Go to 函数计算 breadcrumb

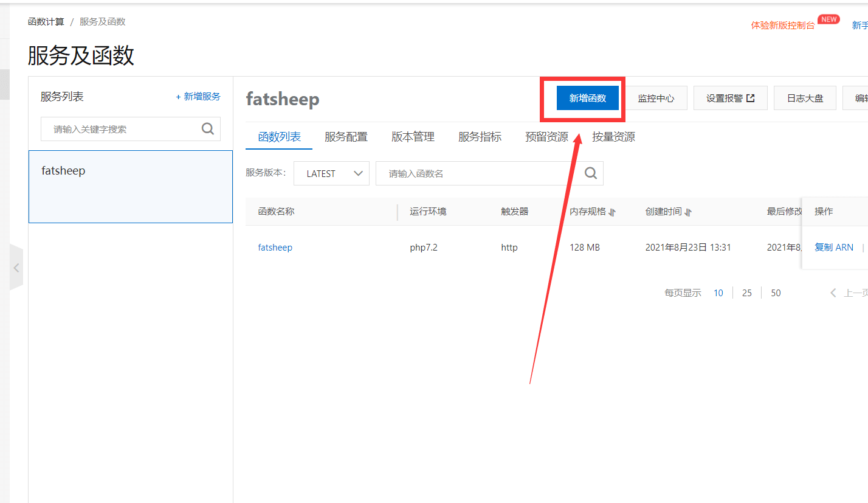pos(46,22)
